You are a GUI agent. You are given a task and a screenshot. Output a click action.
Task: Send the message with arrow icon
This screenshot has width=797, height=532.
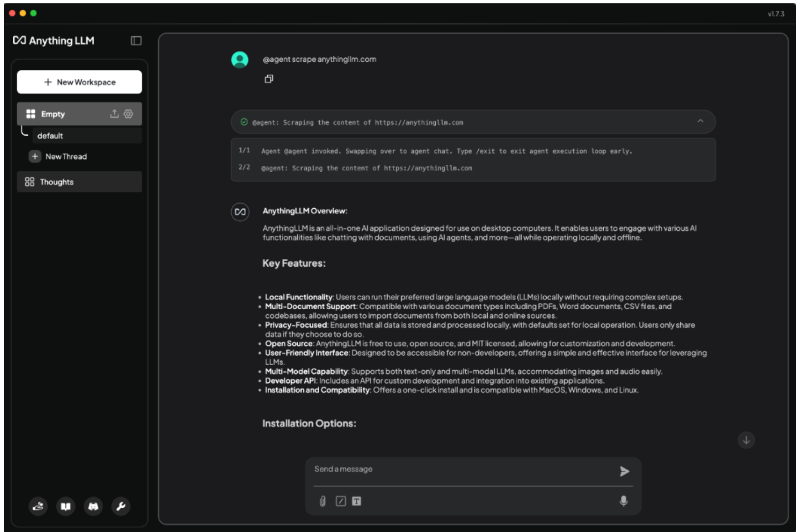pyautogui.click(x=624, y=471)
